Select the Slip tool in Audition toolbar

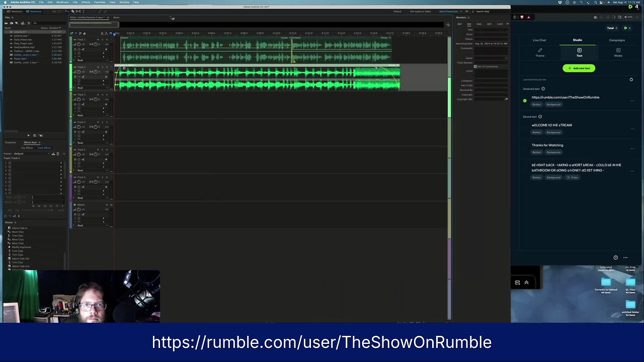tap(78, 11)
